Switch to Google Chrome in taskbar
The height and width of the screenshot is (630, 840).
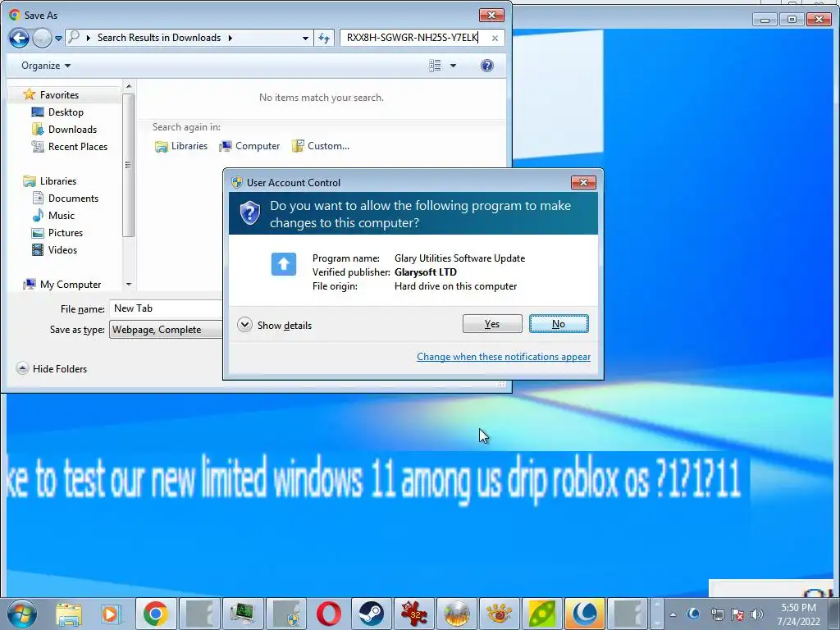click(x=155, y=614)
